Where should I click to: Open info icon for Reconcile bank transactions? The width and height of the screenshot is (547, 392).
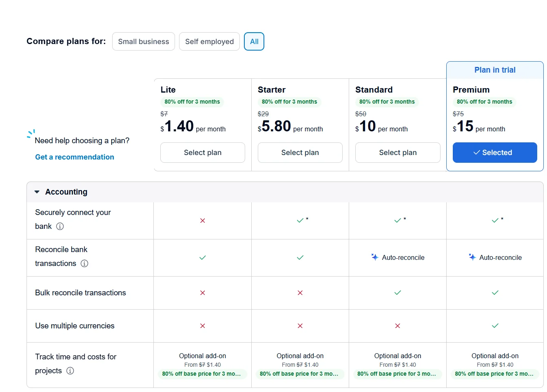(84, 264)
